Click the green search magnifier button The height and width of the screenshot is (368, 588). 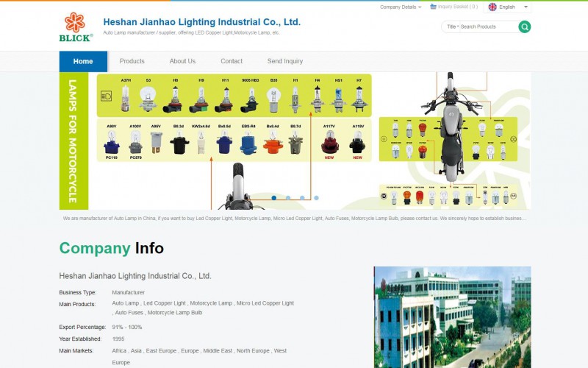(524, 26)
